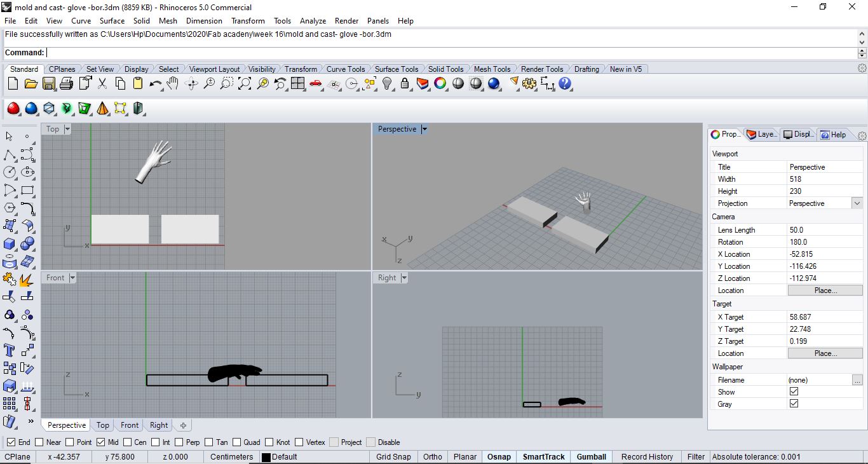
Task: Click the red sphere icon in second toolbar
Action: pyautogui.click(x=13, y=109)
